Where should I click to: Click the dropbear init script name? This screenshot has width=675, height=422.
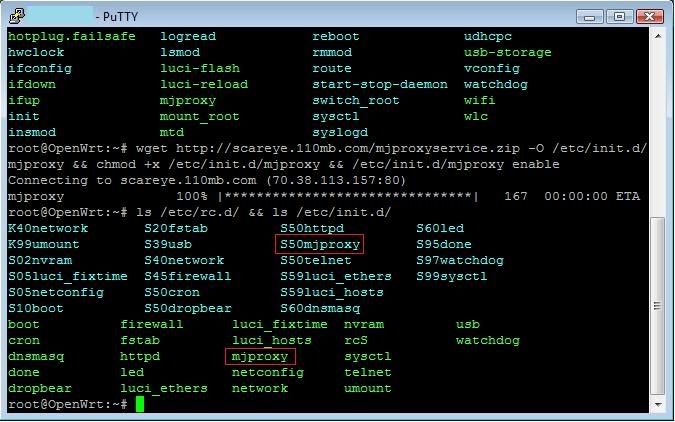click(40, 388)
